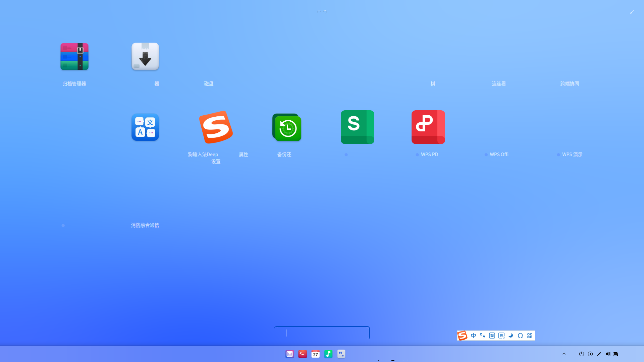
Task: Click the Sogou logo on input toolbar
Action: [x=463, y=336]
